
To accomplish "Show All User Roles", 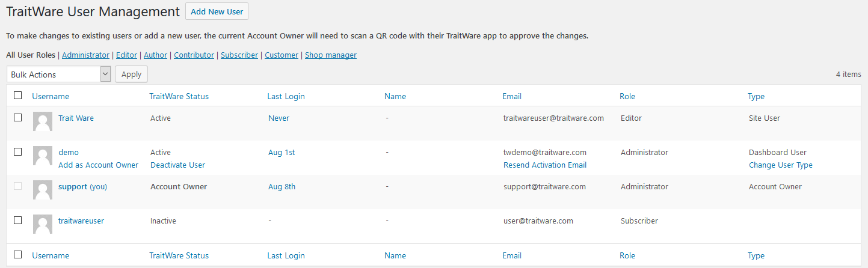I will click(31, 55).
